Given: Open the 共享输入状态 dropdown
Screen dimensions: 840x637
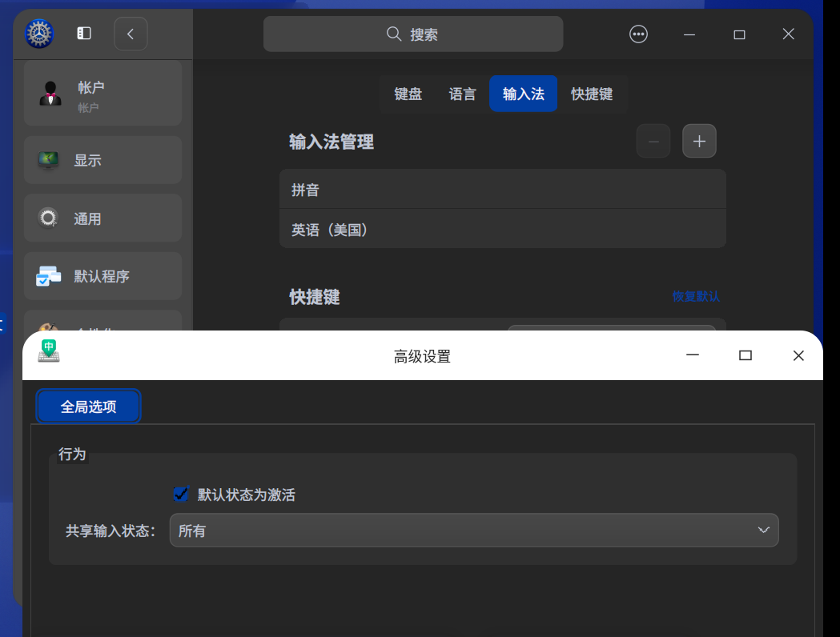Looking at the screenshot, I should tap(473, 530).
